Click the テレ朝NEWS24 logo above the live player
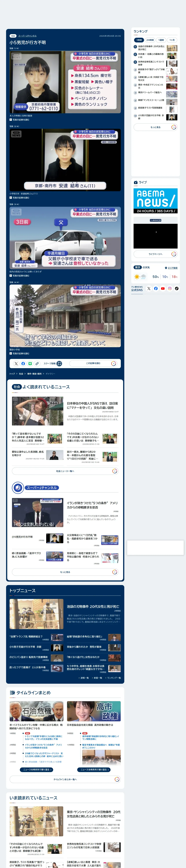 pos(156,220)
